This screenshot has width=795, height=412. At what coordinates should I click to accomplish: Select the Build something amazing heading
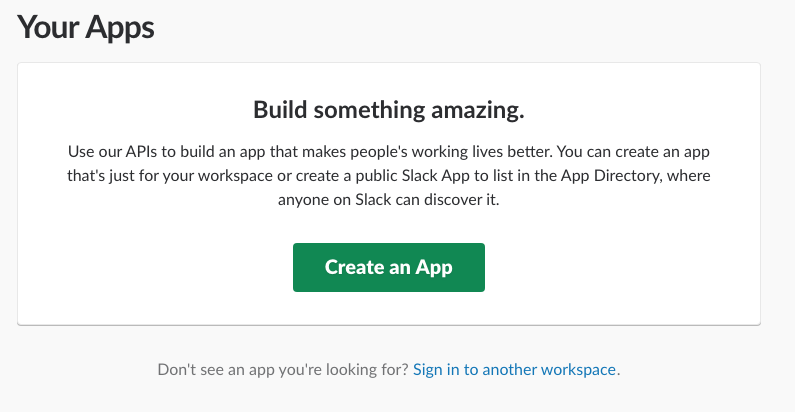click(x=388, y=109)
